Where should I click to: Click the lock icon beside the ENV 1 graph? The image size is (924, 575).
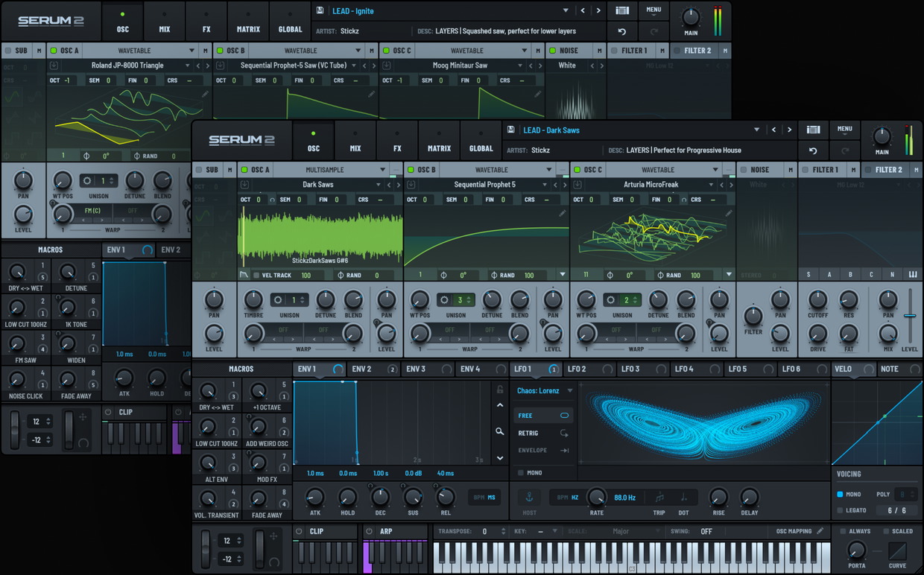point(500,390)
